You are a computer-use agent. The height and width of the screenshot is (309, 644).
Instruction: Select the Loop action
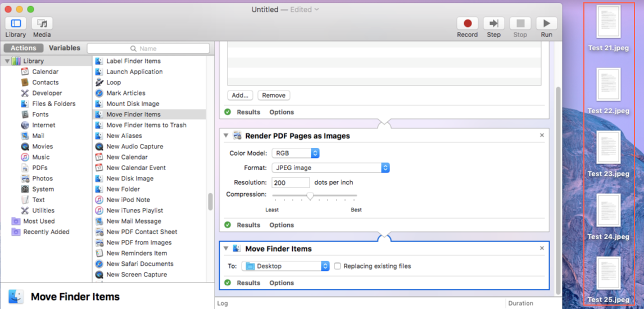tap(114, 83)
